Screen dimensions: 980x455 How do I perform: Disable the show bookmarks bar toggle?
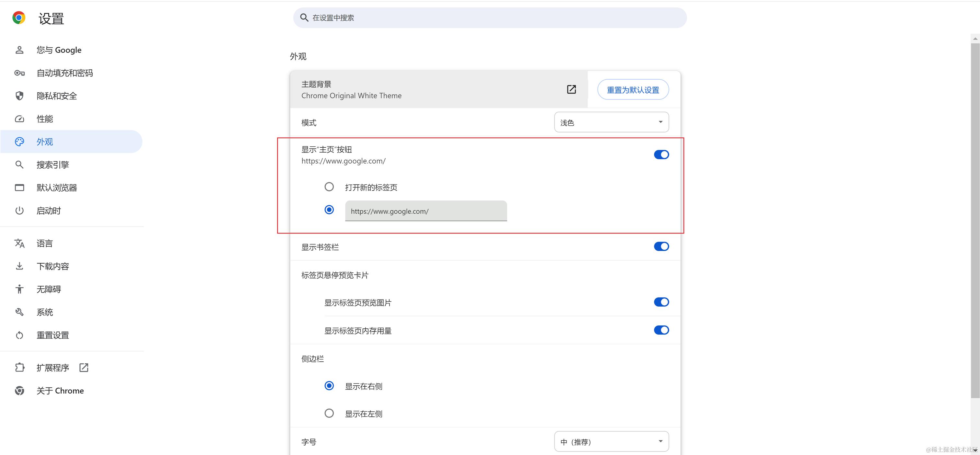click(661, 247)
